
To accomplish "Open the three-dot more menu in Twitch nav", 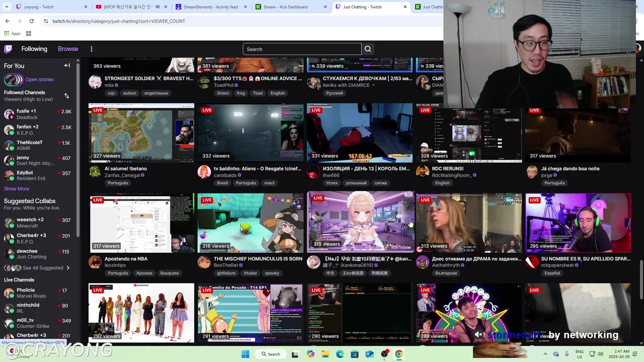I will coord(92,49).
